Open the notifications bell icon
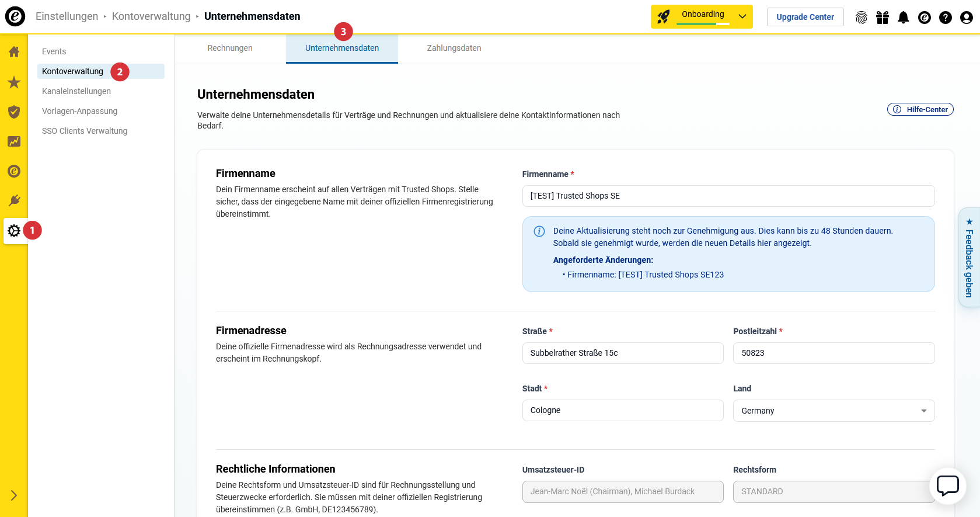The image size is (980, 517). 903,18
